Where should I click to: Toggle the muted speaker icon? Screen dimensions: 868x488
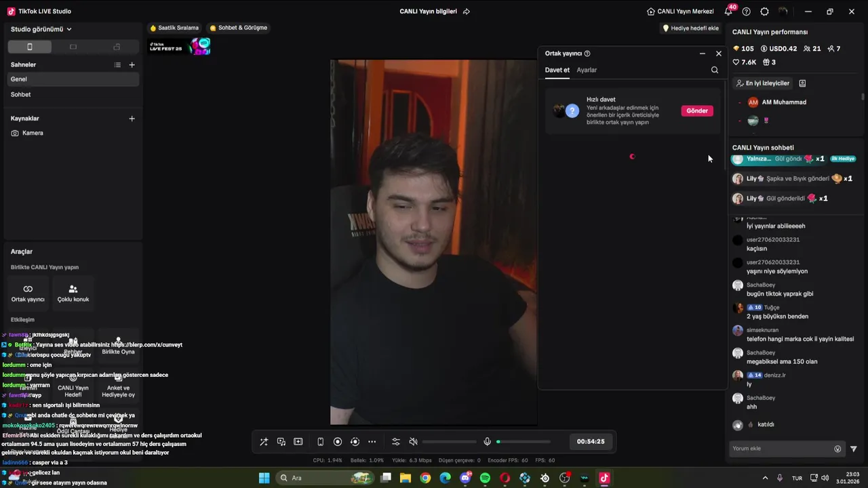[x=413, y=442]
